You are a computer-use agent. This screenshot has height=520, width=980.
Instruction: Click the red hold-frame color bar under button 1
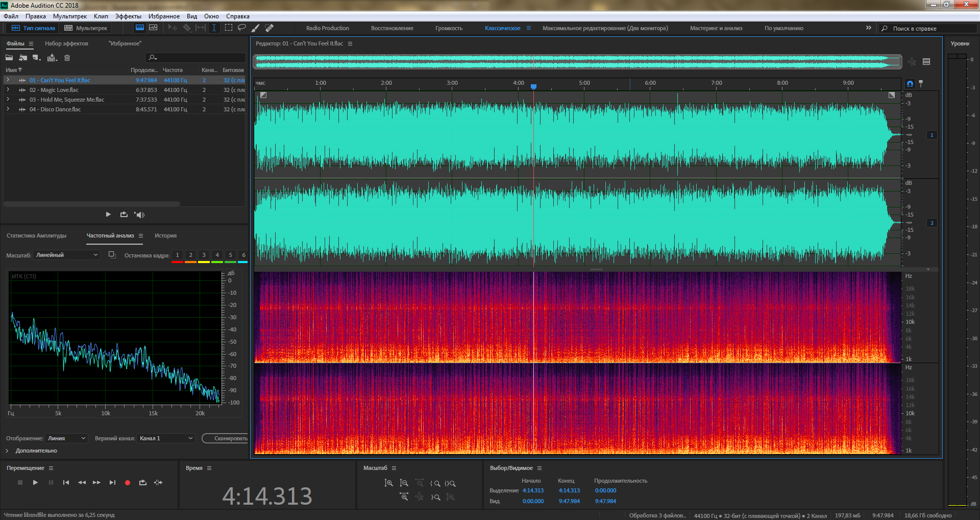[x=177, y=262]
